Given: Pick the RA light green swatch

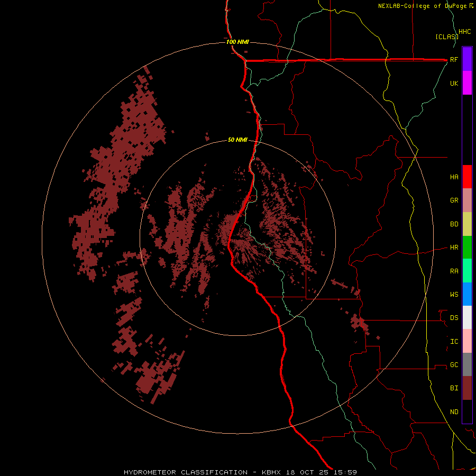Looking at the screenshot, I should pyautogui.click(x=467, y=271).
